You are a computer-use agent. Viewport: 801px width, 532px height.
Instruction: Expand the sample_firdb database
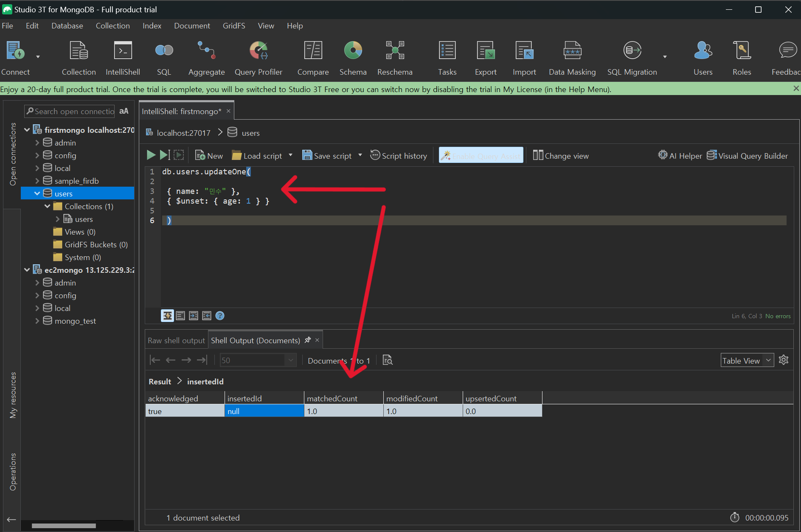tap(37, 181)
